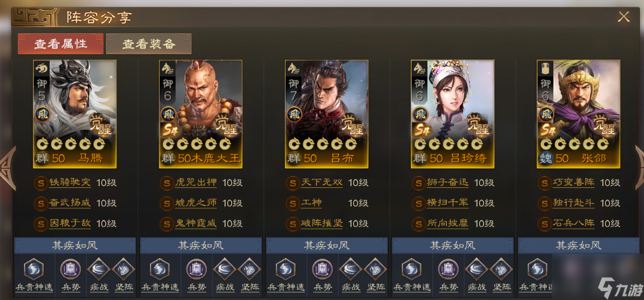Click 兵贵神速 icon under 马腾
The image size is (644, 300).
33,269
